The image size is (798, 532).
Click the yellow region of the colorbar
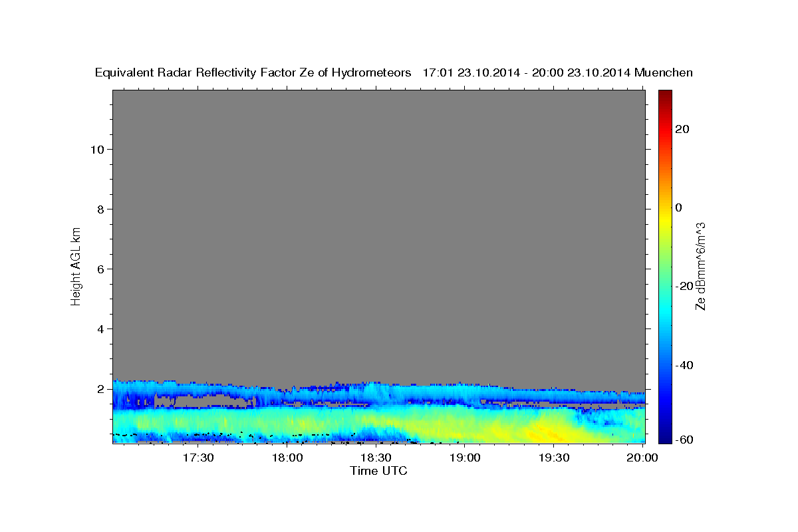(665, 219)
